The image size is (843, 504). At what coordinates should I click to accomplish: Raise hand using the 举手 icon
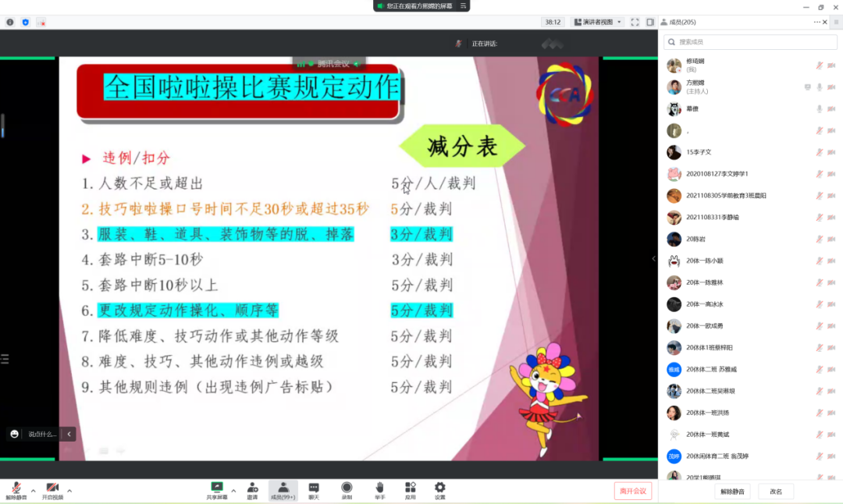pos(379,488)
